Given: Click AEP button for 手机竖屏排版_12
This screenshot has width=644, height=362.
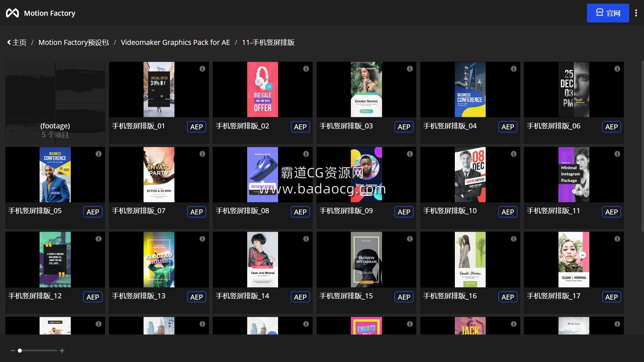Looking at the screenshot, I should (93, 297).
